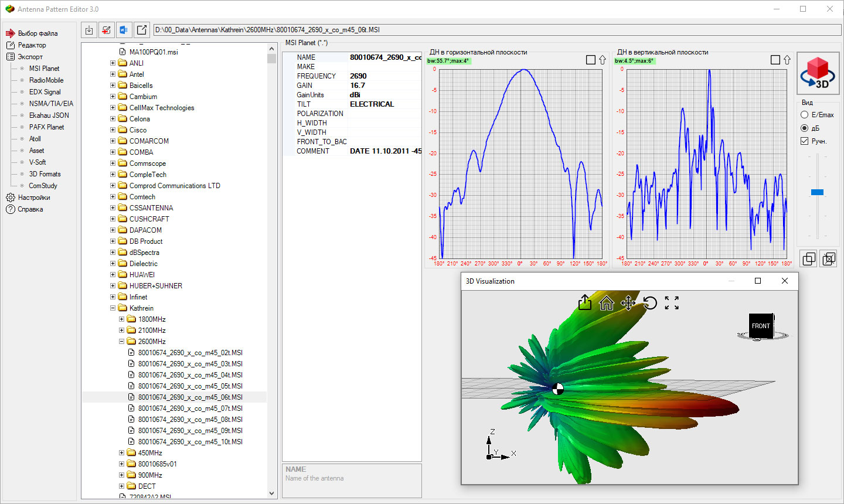Uncheck the Ручн. checkbox
This screenshot has height=504, width=844.
click(x=805, y=141)
